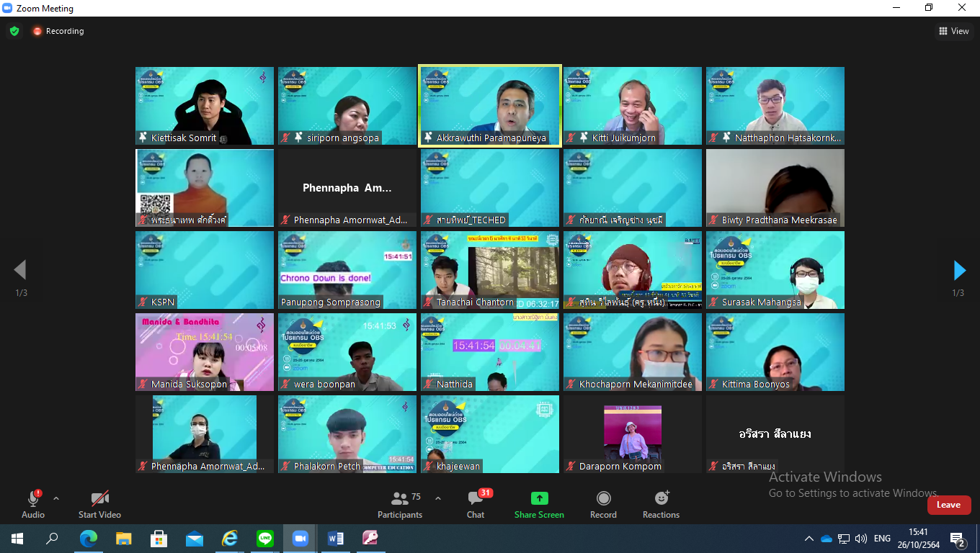The width and height of the screenshot is (980, 553).
Task: Select Tanachai Chantorn video tile
Action: 490,270
